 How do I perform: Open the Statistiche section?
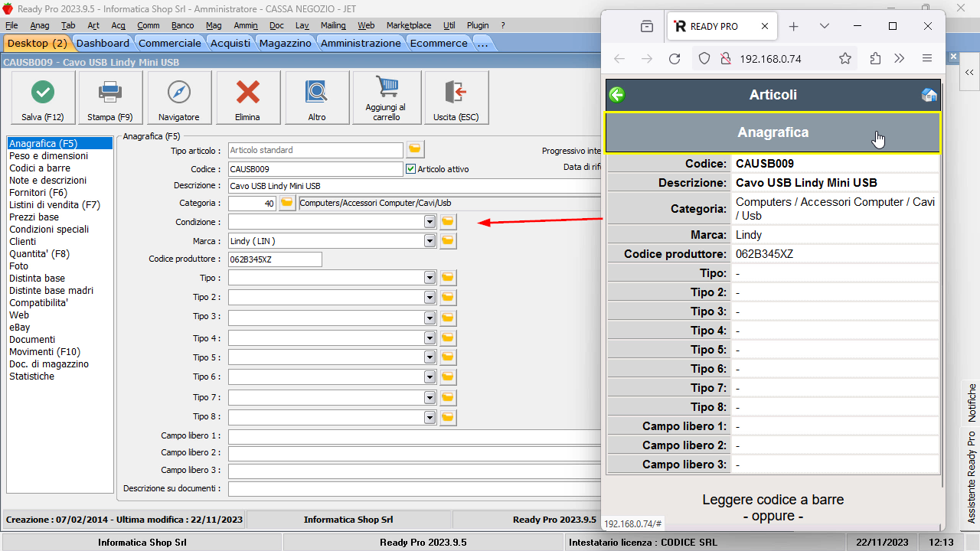31,377
